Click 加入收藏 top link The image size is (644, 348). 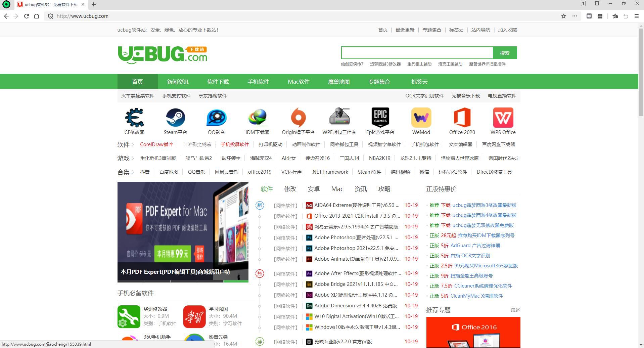507,30
